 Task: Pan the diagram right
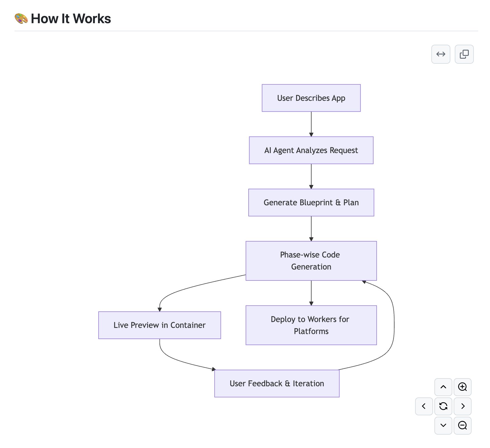point(463,406)
